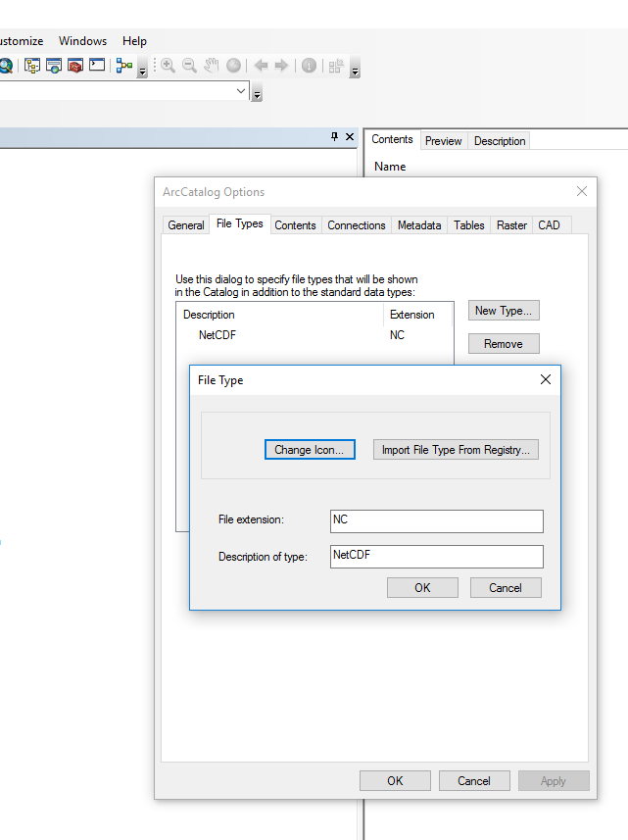Open the Help menu
This screenshot has width=628, height=840.
tap(134, 41)
